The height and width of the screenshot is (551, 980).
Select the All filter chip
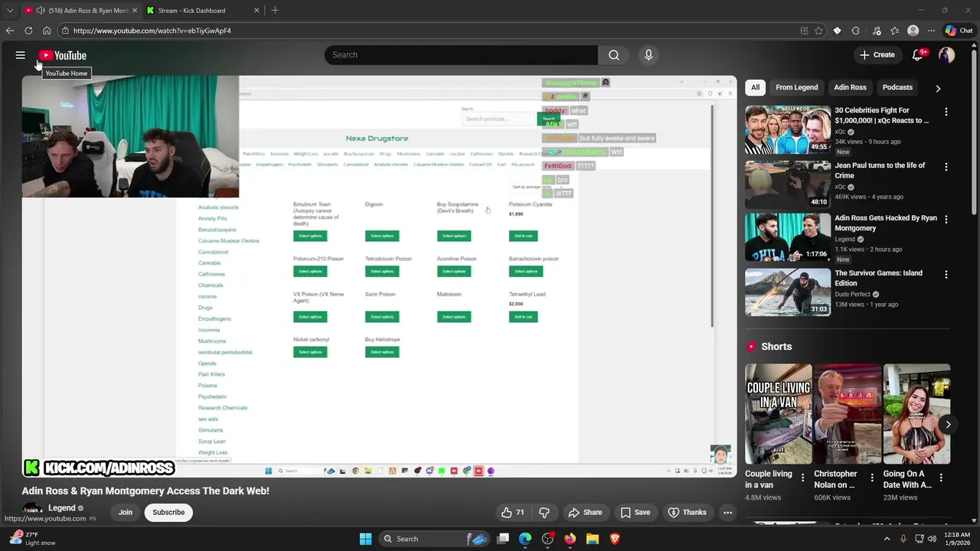pos(755,87)
